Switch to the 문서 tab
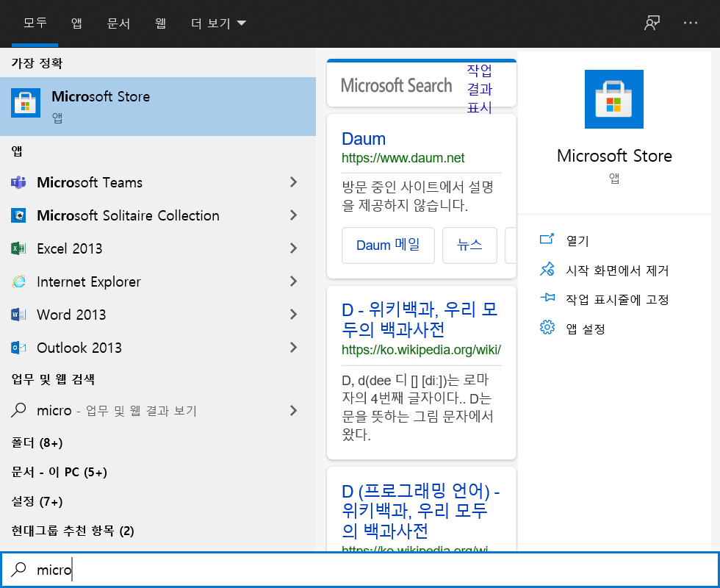720x588 pixels. pyautogui.click(x=118, y=23)
